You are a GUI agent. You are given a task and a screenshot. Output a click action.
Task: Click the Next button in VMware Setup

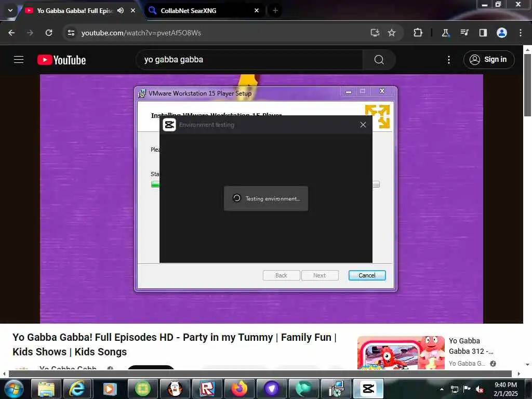(320, 275)
